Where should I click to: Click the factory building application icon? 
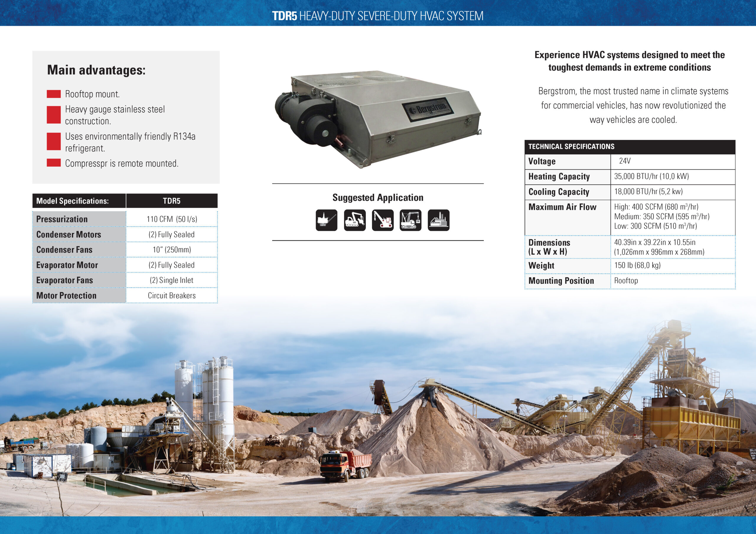tap(438, 220)
